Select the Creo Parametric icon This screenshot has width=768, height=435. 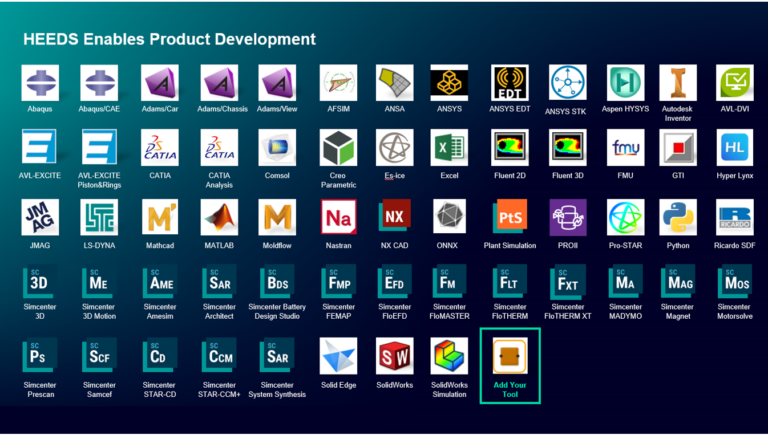pyautogui.click(x=338, y=148)
